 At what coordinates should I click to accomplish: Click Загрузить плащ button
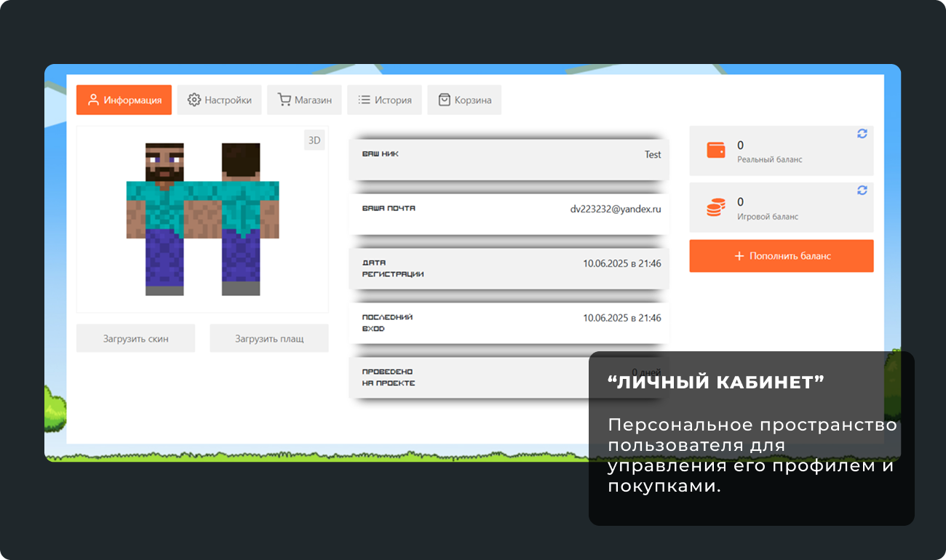click(269, 338)
